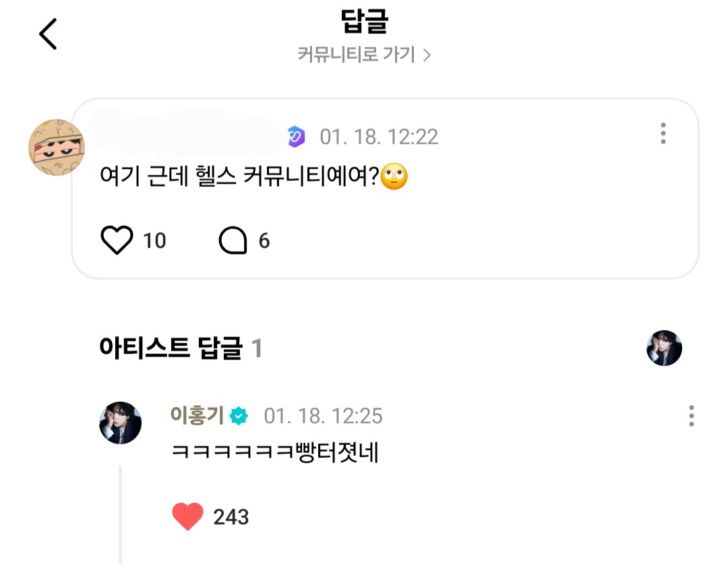Viewport: 728px width, 569px height.
Task: Click the comment count 6
Action: [264, 241]
